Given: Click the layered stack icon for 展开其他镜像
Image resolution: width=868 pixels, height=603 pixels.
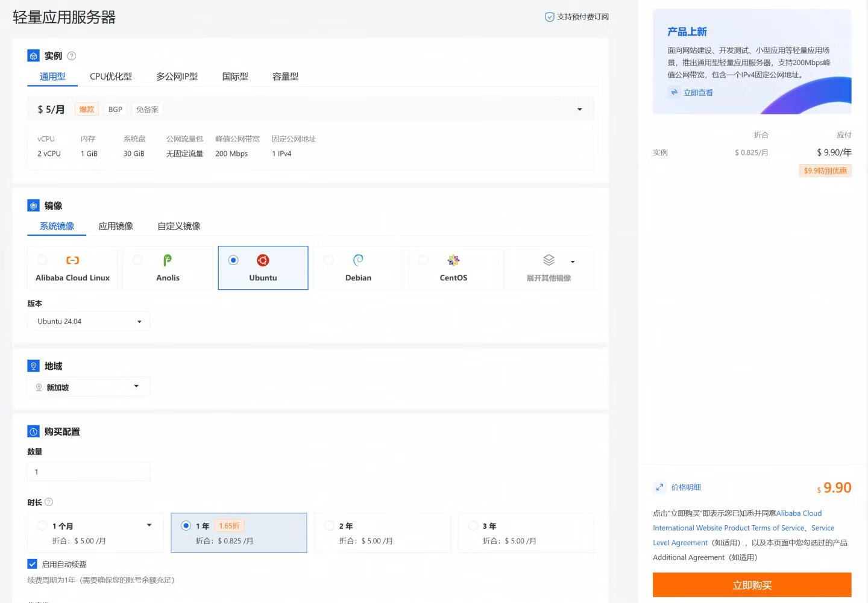Looking at the screenshot, I should pos(549,260).
